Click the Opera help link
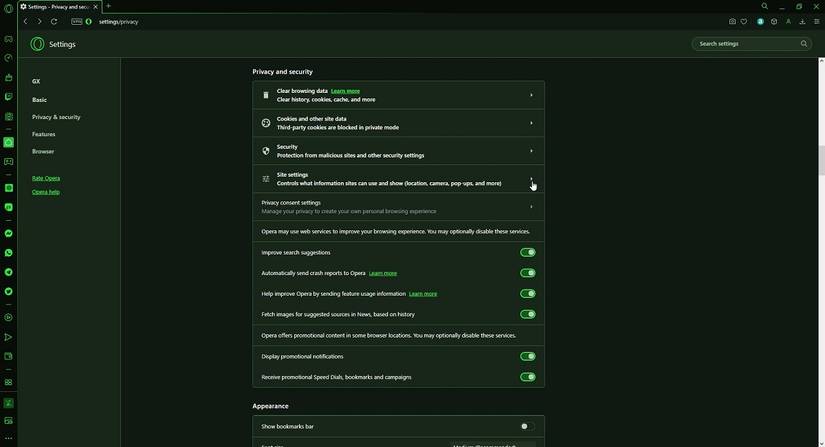 point(46,192)
